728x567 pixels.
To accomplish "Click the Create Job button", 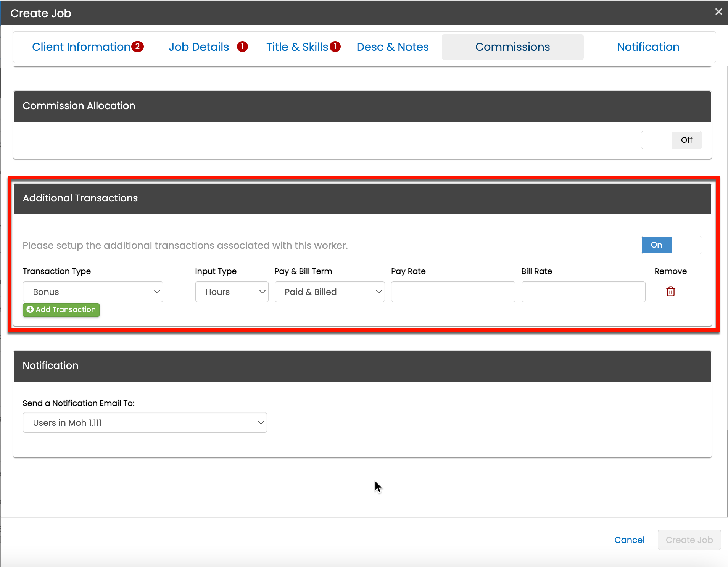I will (689, 540).
